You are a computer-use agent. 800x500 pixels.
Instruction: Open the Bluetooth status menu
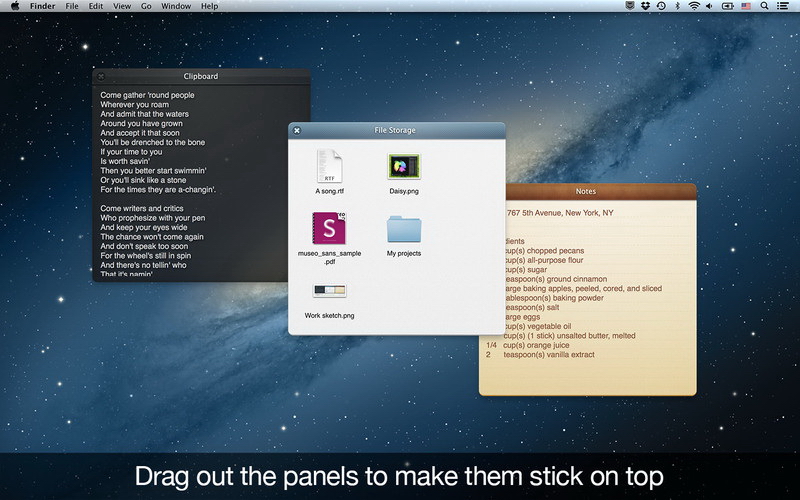click(x=677, y=6)
